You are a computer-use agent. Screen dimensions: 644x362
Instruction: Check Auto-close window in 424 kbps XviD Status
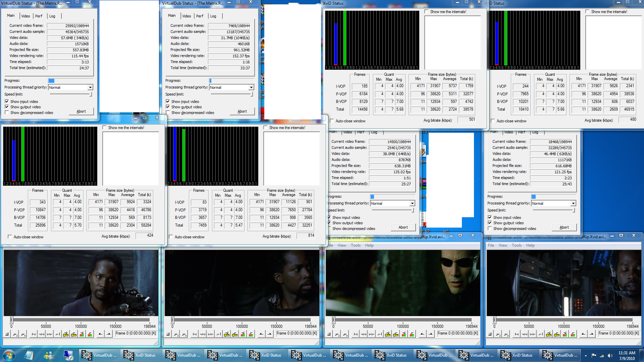click(10, 237)
